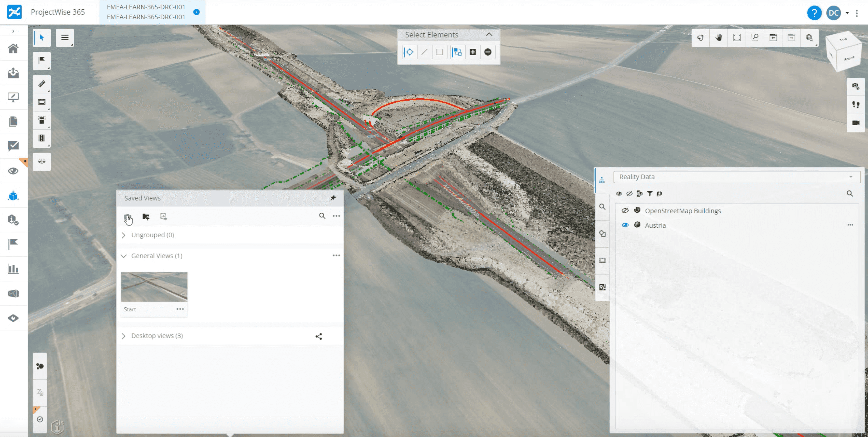Click the Help question mark button
Image resolution: width=868 pixels, height=437 pixels.
[814, 13]
